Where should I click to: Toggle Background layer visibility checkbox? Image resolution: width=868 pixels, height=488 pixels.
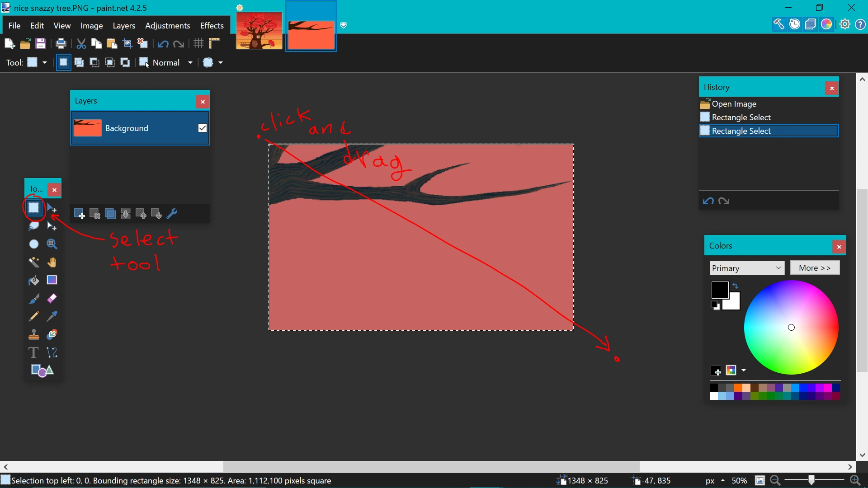pyautogui.click(x=203, y=128)
